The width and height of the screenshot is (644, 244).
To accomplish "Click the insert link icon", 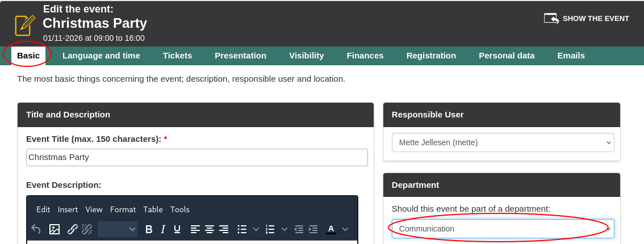I will [x=73, y=229].
